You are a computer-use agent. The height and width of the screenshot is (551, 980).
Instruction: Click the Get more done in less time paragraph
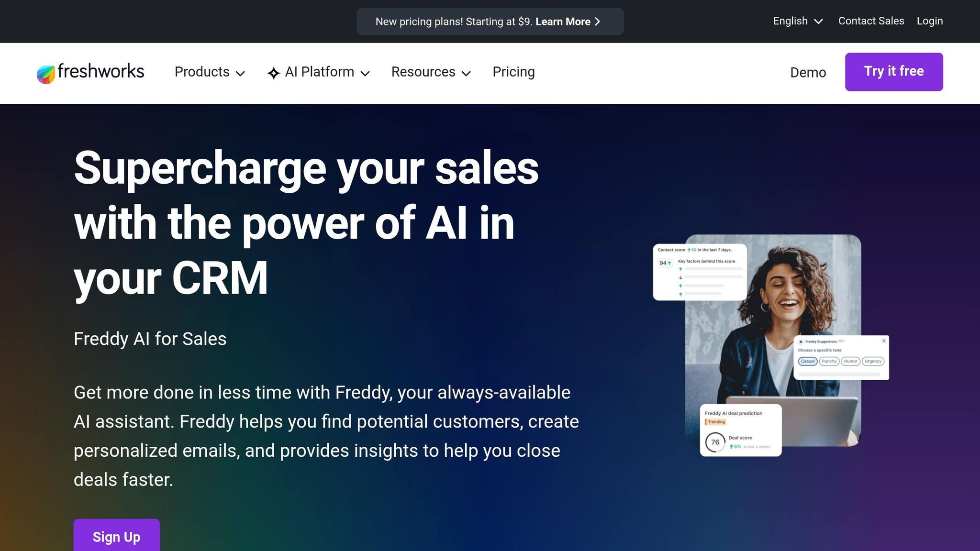pos(326,436)
